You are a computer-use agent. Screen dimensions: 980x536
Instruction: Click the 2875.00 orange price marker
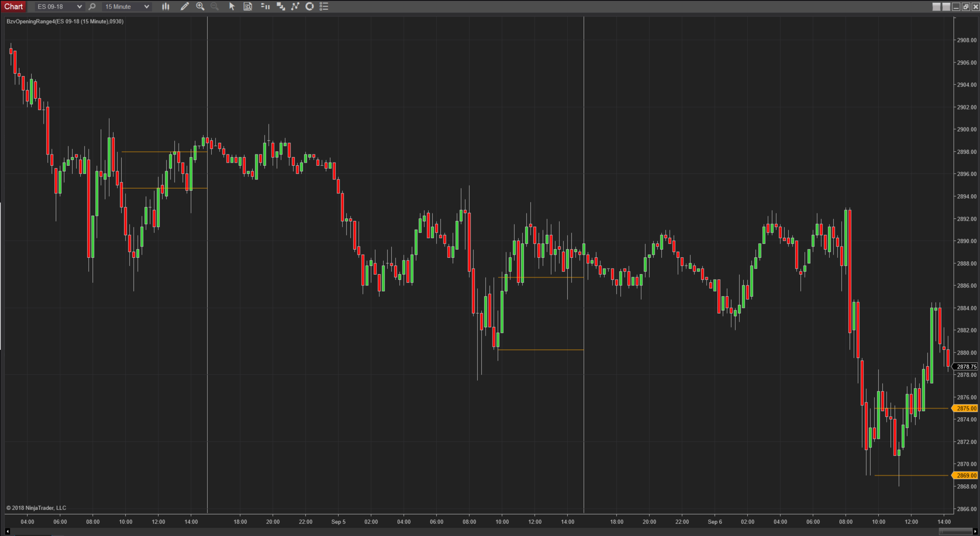click(966, 408)
